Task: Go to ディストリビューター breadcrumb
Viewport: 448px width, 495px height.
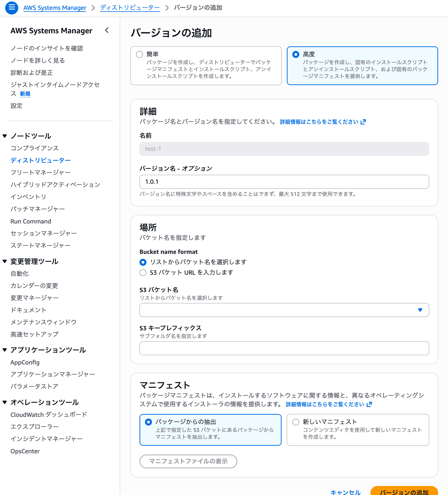Action: click(130, 8)
